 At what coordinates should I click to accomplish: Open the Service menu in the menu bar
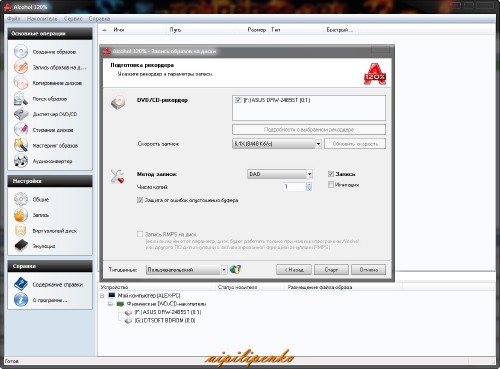(x=73, y=19)
